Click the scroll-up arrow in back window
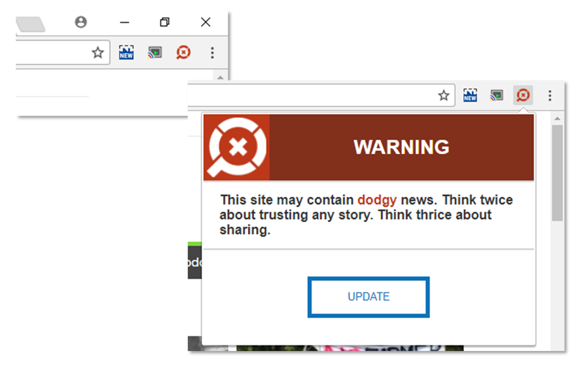This screenshot has height=368, width=588. [x=220, y=77]
